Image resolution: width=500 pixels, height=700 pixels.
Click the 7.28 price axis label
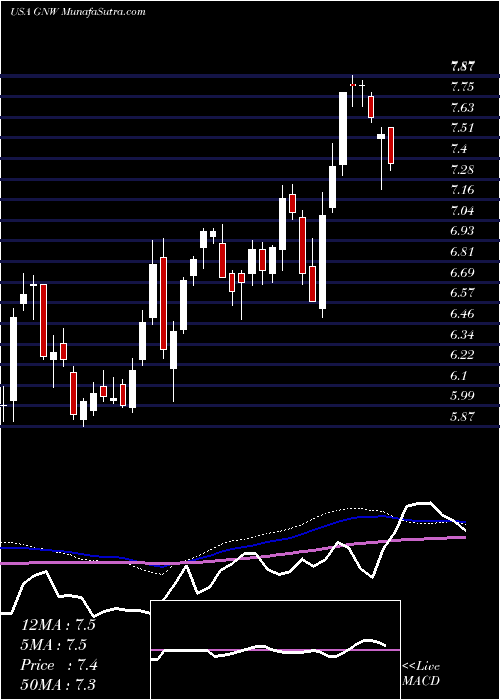pos(463,170)
